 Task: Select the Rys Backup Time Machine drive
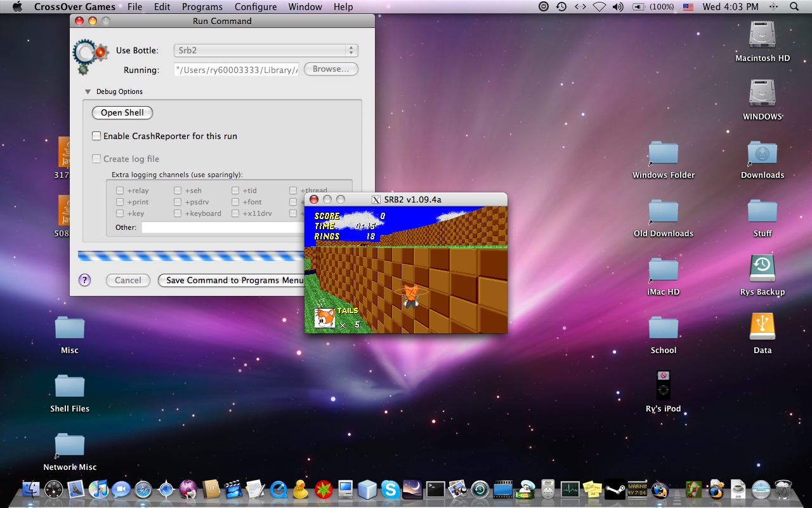[763, 274]
